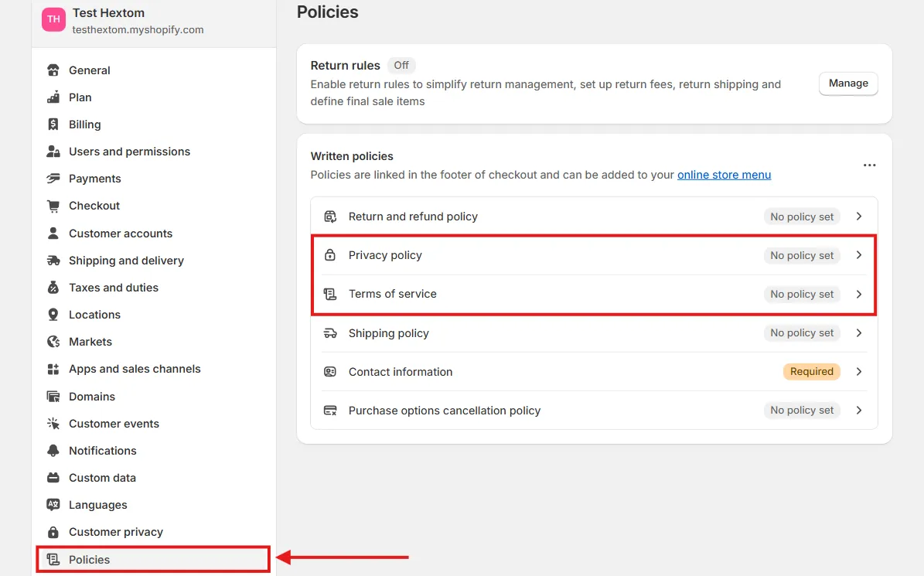Image resolution: width=924 pixels, height=576 pixels.
Task: Select the Terms of service label
Action: (393, 294)
